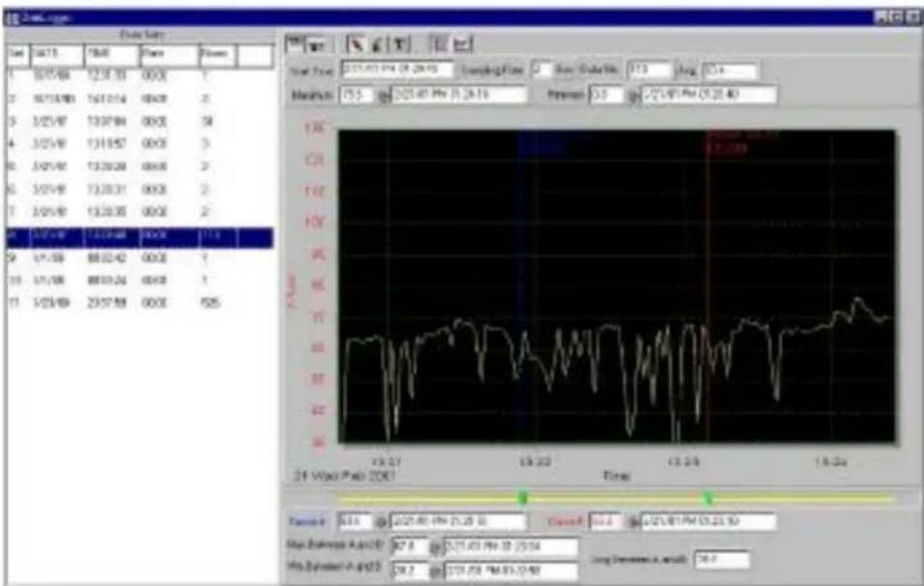924x586 pixels.
Task: Click the Cursor B value field
Action: (x=606, y=521)
